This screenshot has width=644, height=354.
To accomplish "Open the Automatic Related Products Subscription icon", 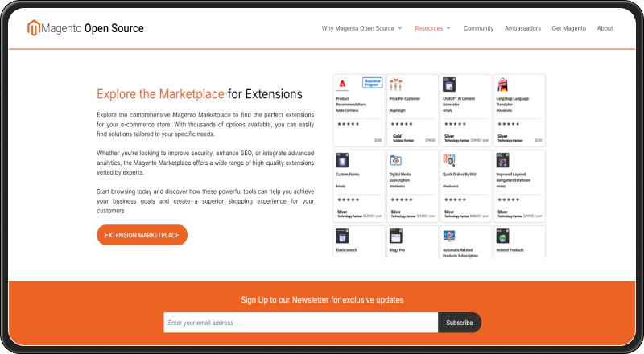I will pyautogui.click(x=449, y=237).
